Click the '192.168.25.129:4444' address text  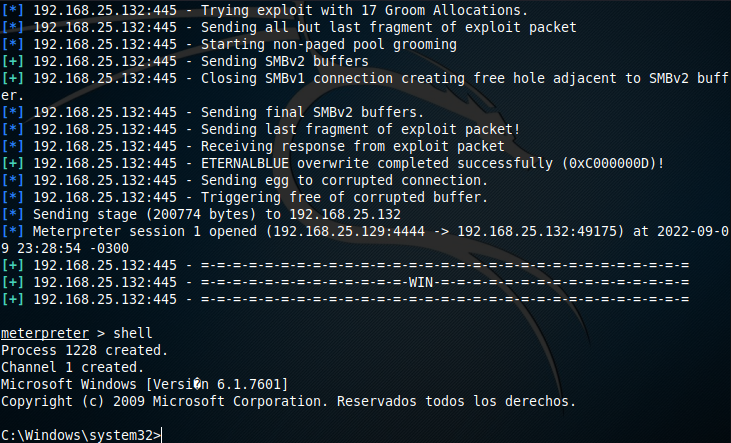pyautogui.click(x=349, y=231)
